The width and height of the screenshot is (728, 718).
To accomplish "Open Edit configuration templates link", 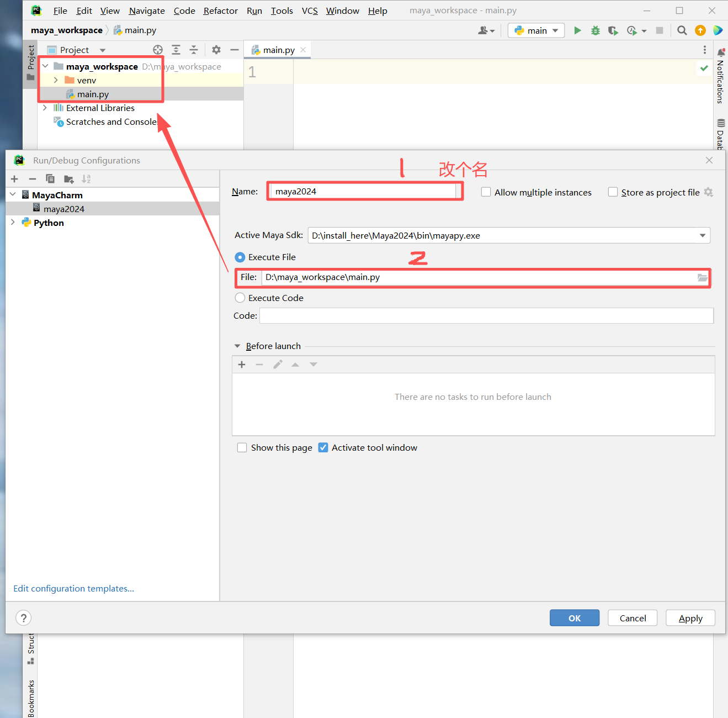I will click(73, 588).
